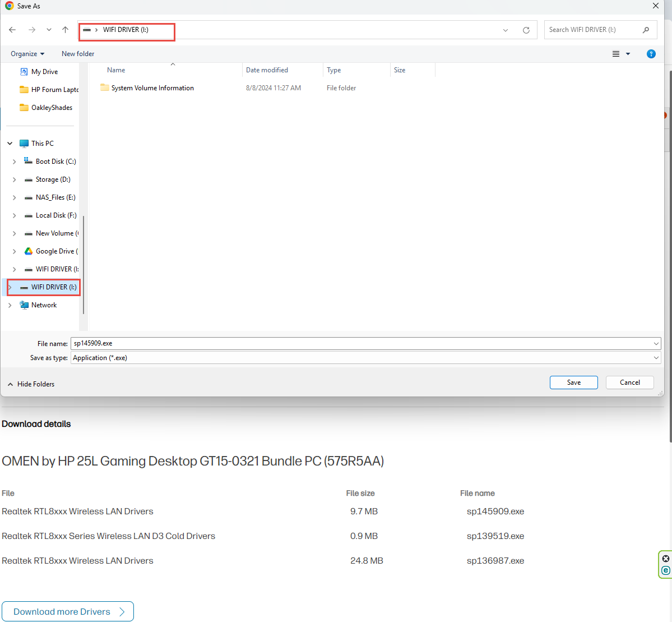The height and width of the screenshot is (622, 672).
Task: Select This PC in navigation pane
Action: pos(37,143)
